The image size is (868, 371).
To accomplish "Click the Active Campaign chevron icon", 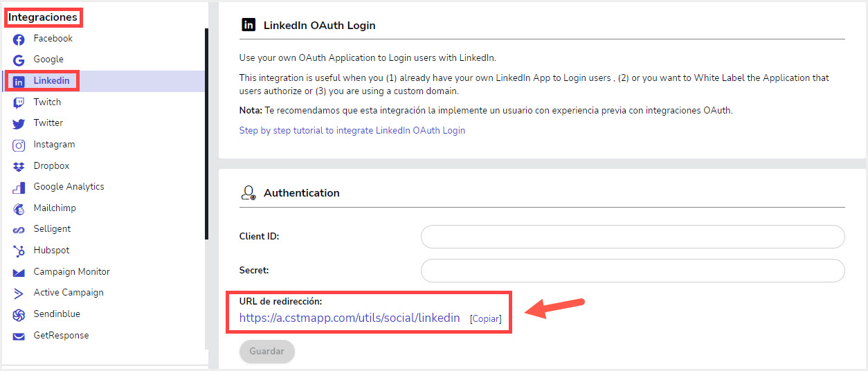I will coord(19,293).
